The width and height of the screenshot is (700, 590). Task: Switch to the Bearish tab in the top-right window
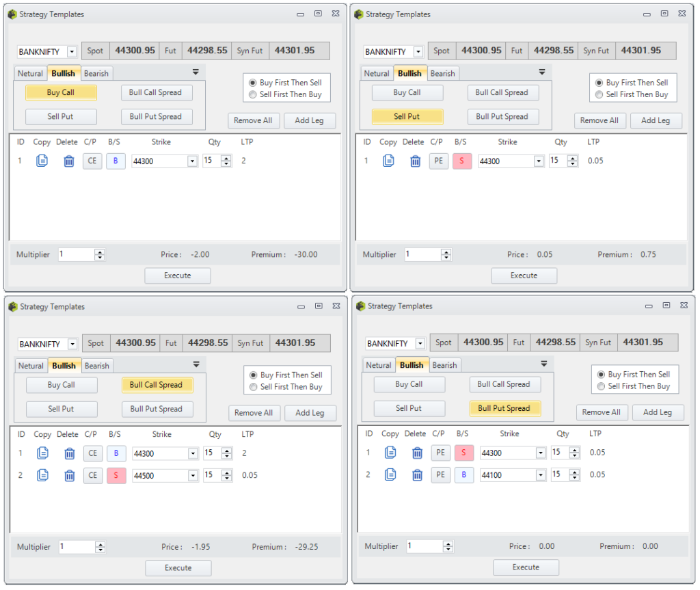[443, 73]
